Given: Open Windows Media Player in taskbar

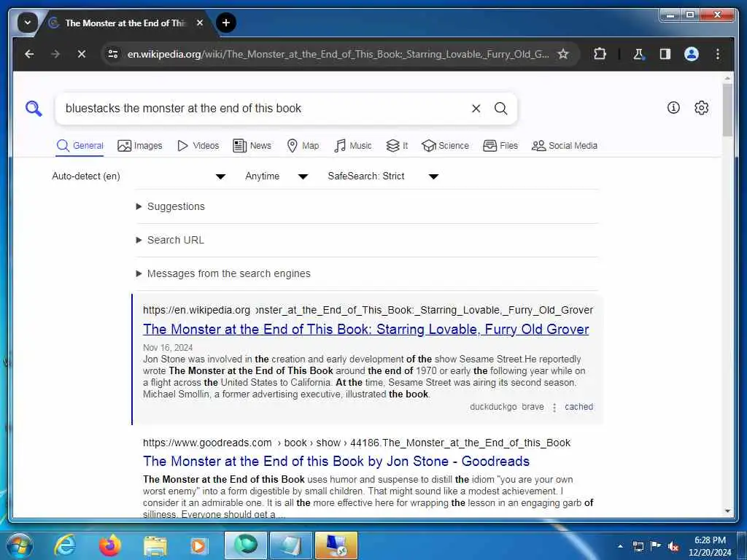Looking at the screenshot, I should pyautogui.click(x=199, y=546).
